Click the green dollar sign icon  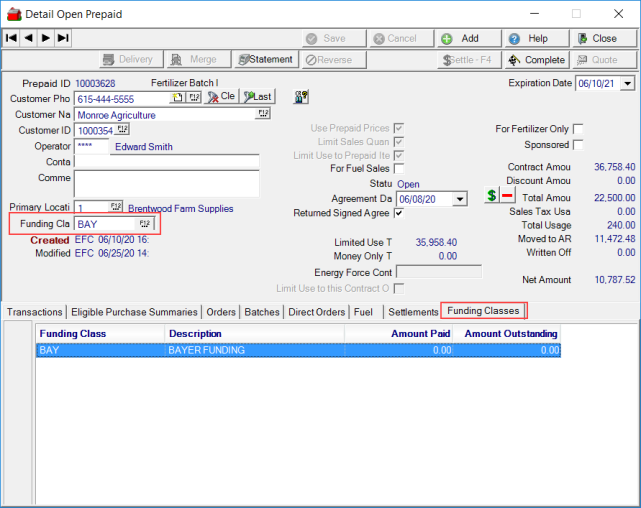[491, 196]
